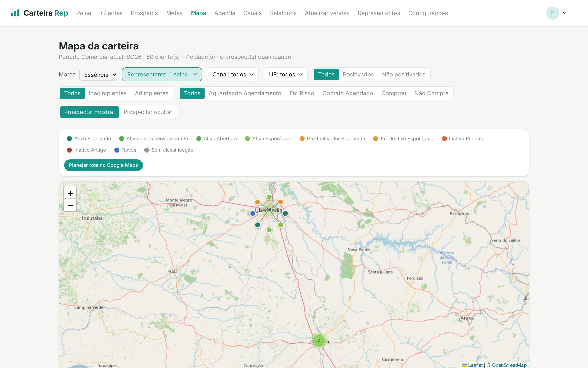The width and height of the screenshot is (588, 368).
Task: Click Planejar rota no Google Maps button
Action: tap(103, 165)
